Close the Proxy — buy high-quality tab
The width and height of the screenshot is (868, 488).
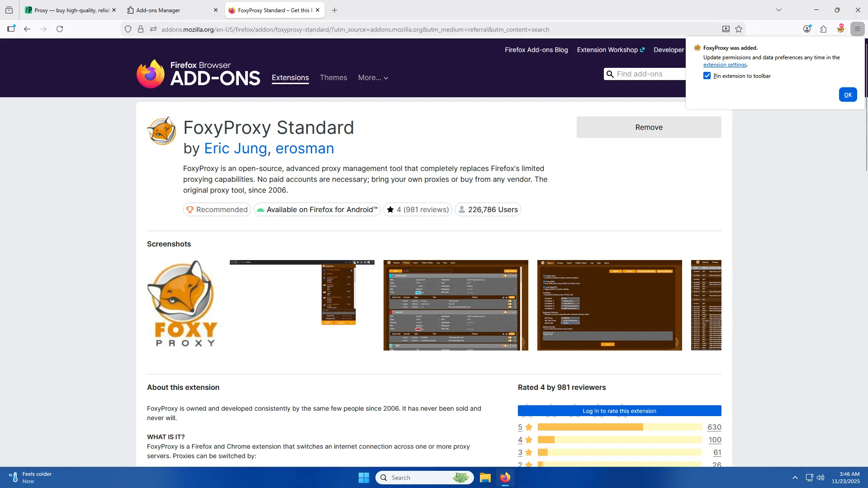114,10
